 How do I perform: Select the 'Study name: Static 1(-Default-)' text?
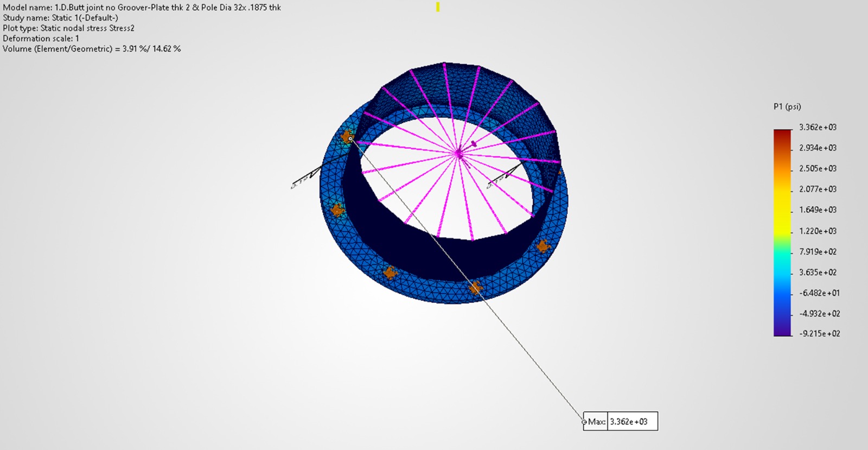(x=60, y=18)
